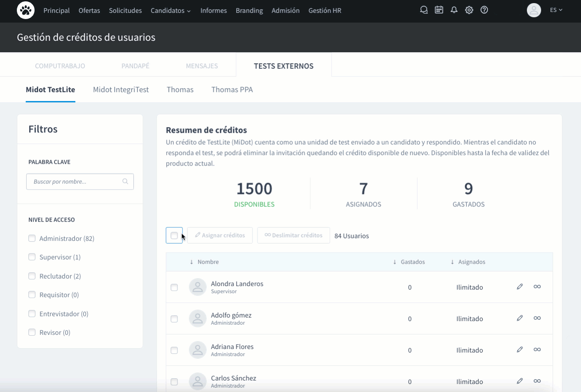Open the PANDAPÉ credits tab
The image size is (581, 392).
135,66
